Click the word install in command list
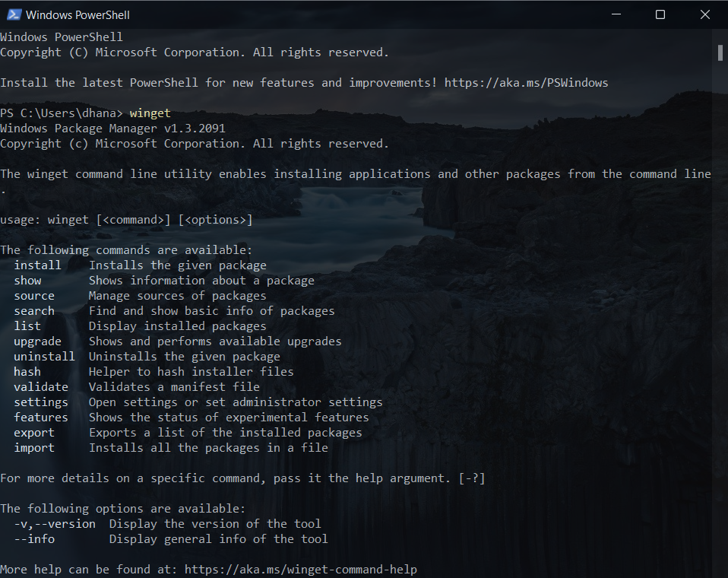 coord(37,265)
